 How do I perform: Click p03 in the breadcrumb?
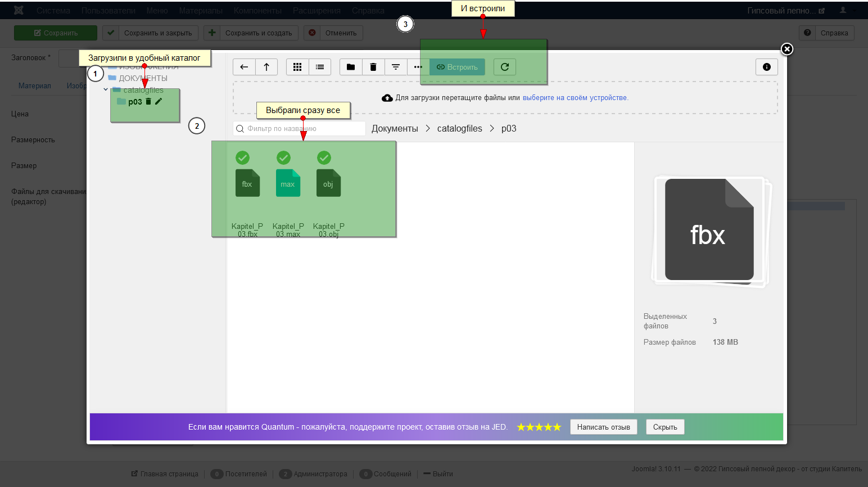pyautogui.click(x=509, y=128)
